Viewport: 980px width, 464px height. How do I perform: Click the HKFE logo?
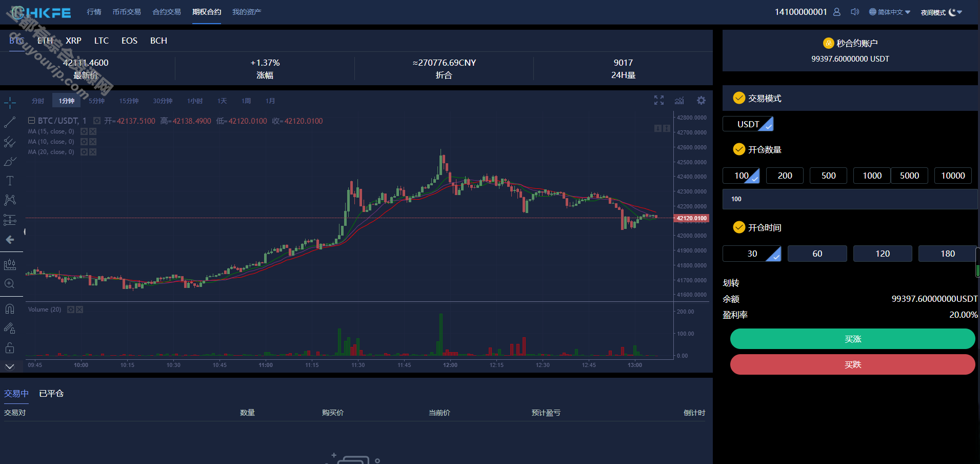[x=41, y=12]
